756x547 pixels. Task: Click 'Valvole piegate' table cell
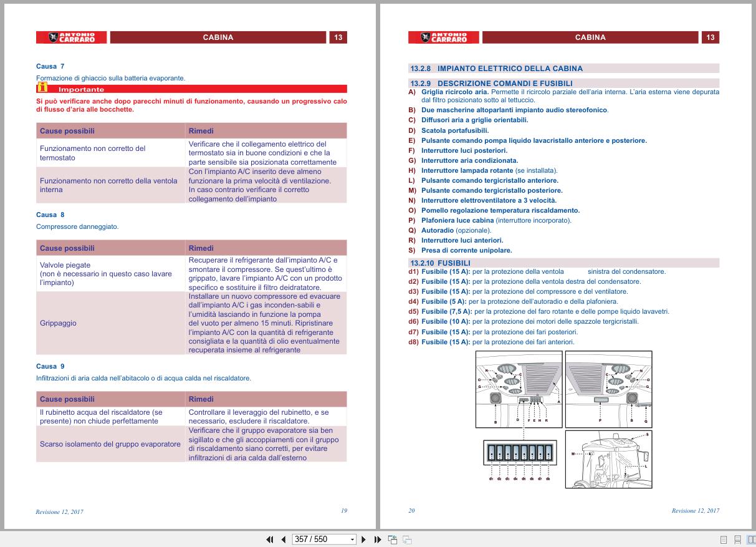click(110, 274)
